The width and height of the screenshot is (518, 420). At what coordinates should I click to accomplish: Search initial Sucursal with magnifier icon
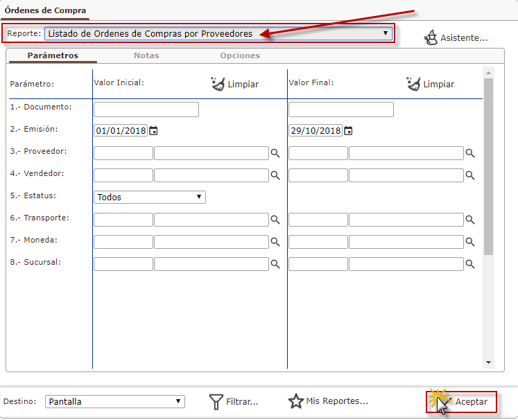point(275,264)
